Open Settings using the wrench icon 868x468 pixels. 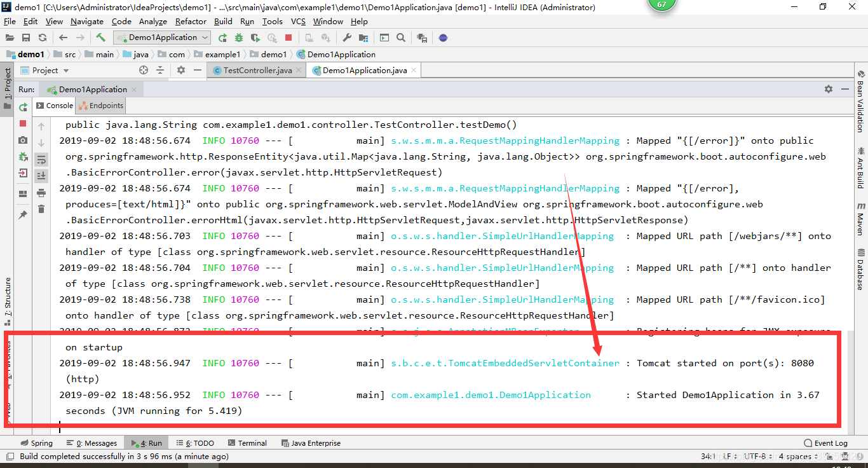coord(347,38)
